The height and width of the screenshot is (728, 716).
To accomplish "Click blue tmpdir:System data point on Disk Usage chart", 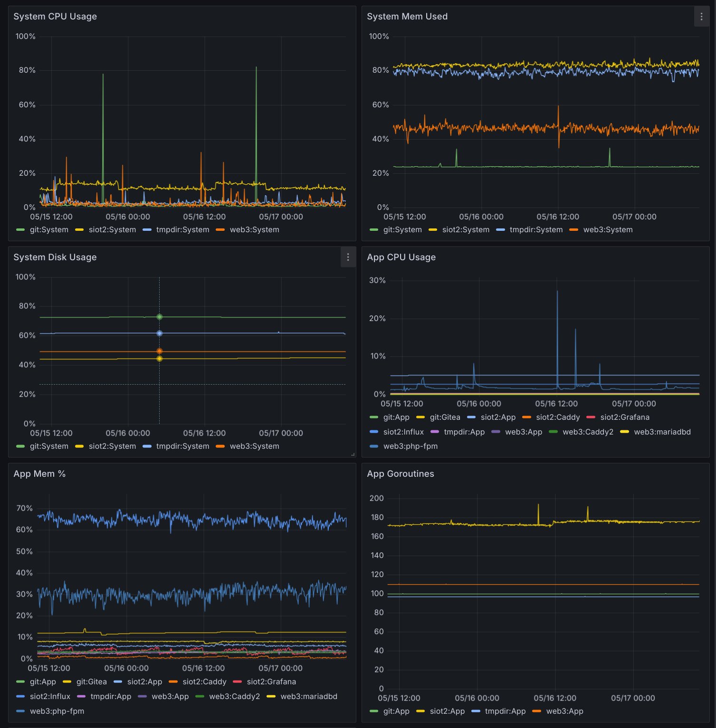I will (160, 333).
